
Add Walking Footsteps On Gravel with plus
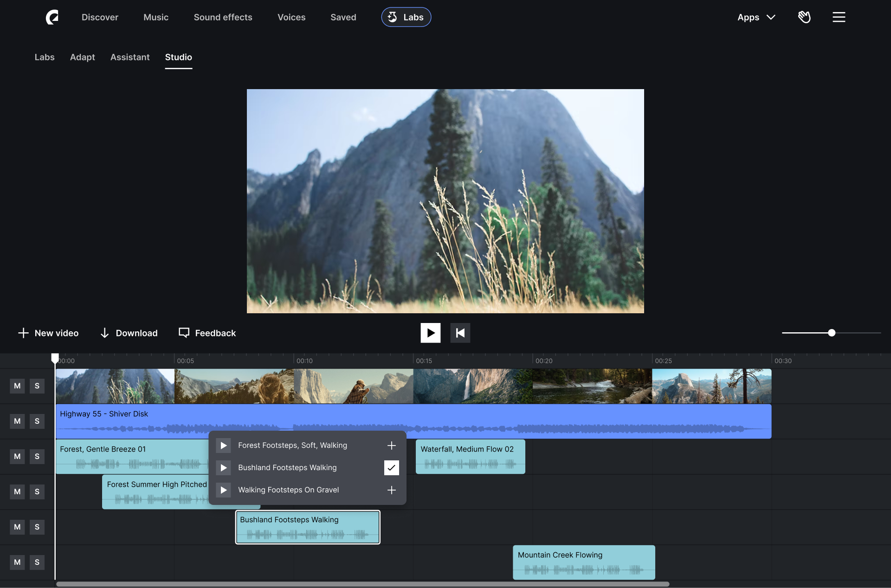(x=391, y=490)
